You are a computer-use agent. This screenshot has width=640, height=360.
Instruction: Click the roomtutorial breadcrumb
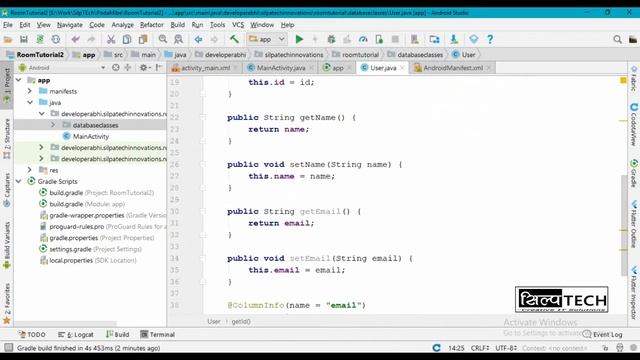pos(355,54)
